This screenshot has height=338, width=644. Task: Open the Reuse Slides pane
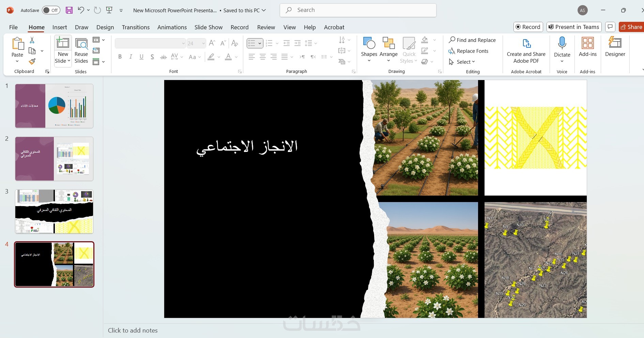coord(81,51)
